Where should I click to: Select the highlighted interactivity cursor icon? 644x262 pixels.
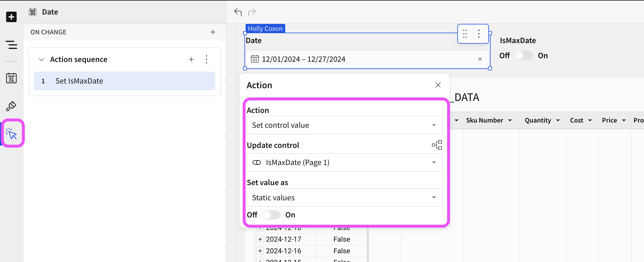pyautogui.click(x=12, y=134)
